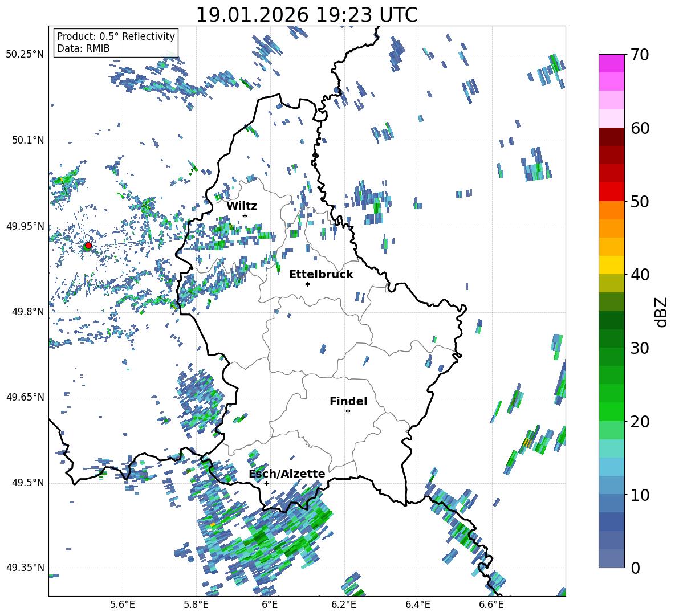Click the Ettelbruck station cross marker

tap(307, 284)
